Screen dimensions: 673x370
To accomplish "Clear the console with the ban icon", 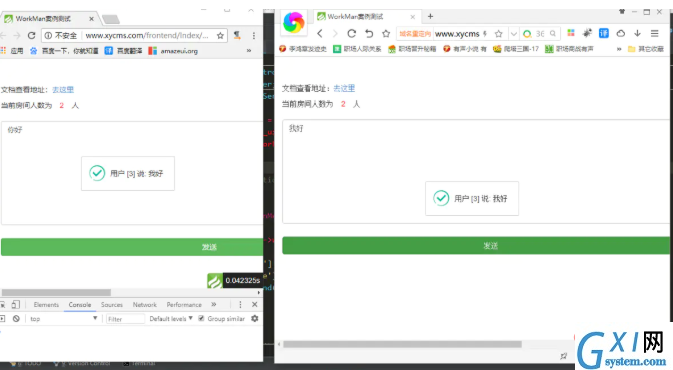I will pyautogui.click(x=16, y=318).
